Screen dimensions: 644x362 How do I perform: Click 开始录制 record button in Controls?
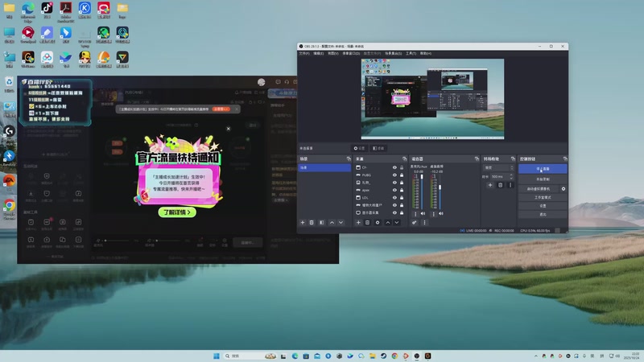(x=543, y=179)
